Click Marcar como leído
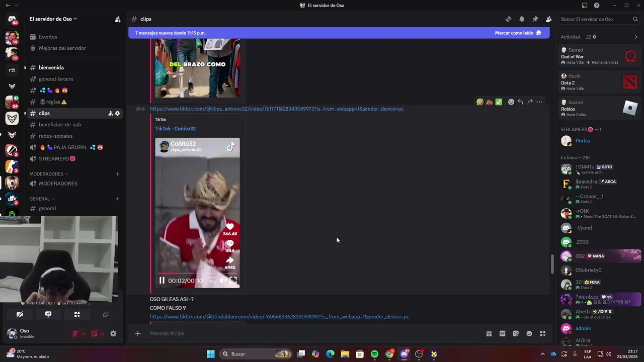Viewport: 644px width, 362px height. [x=518, y=33]
